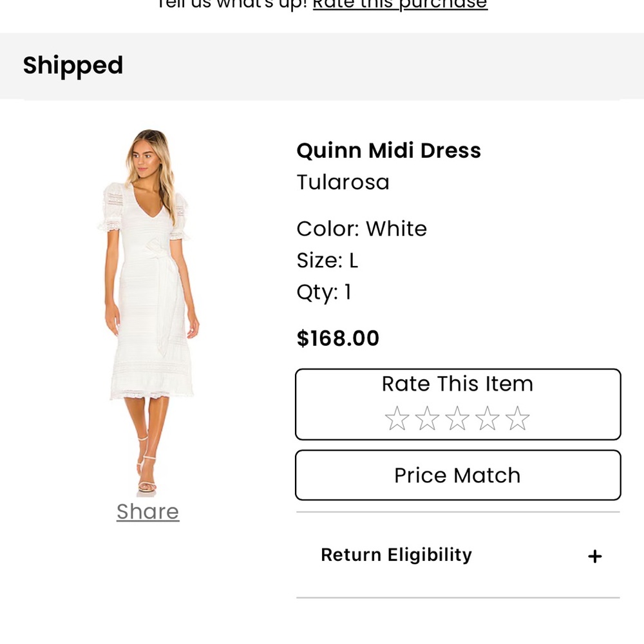Select the Shipped section header

[73, 65]
